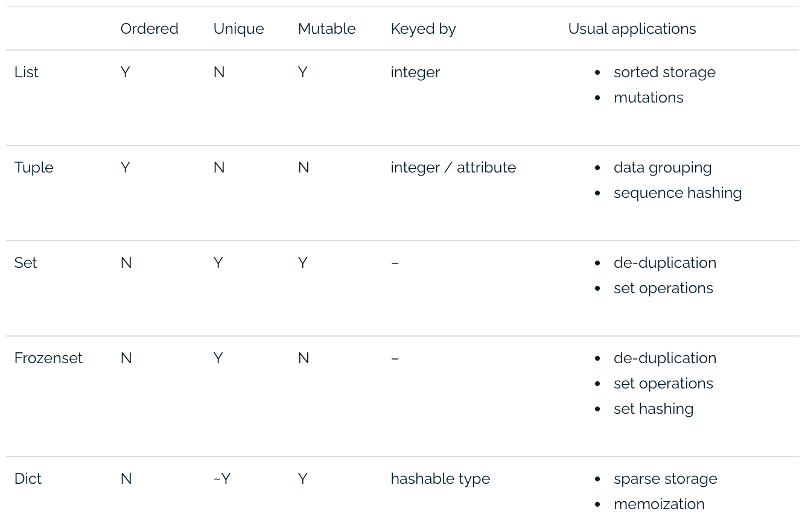Select the "Keyed by" column header
The width and height of the screenshot is (805, 532).
click(x=423, y=29)
